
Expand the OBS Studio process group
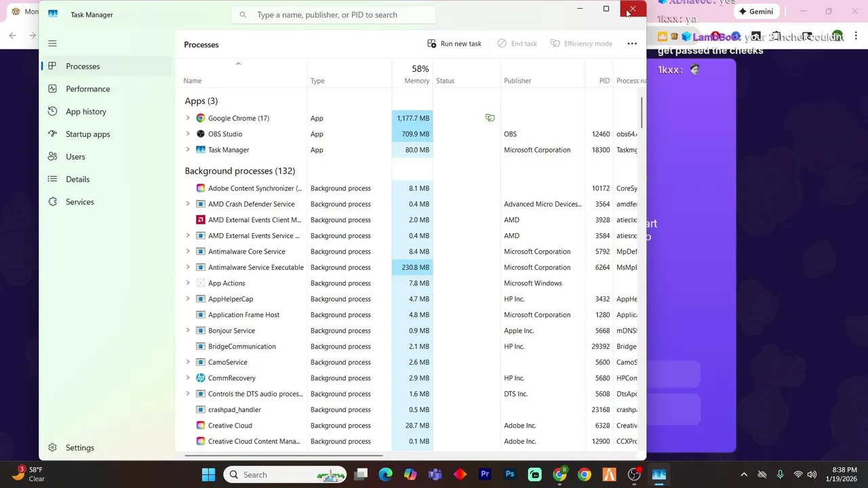tap(188, 134)
